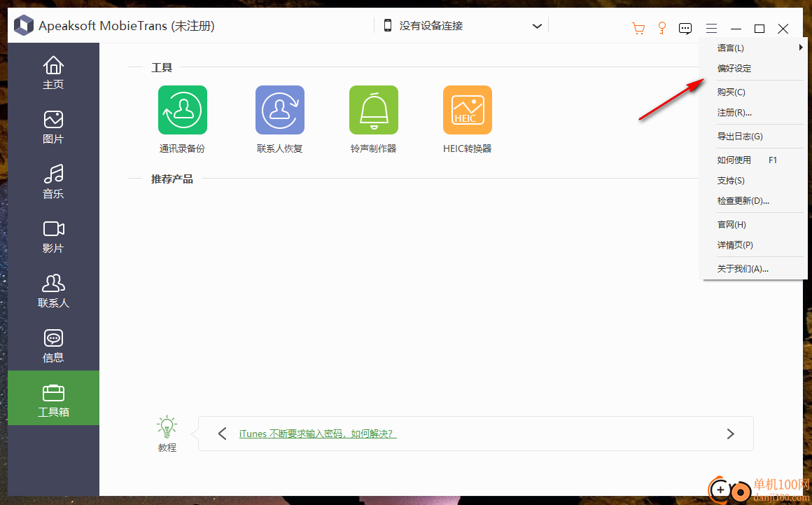Open 偏好设定 preferences from menu
Viewport: 812px width, 505px height.
(x=753, y=69)
